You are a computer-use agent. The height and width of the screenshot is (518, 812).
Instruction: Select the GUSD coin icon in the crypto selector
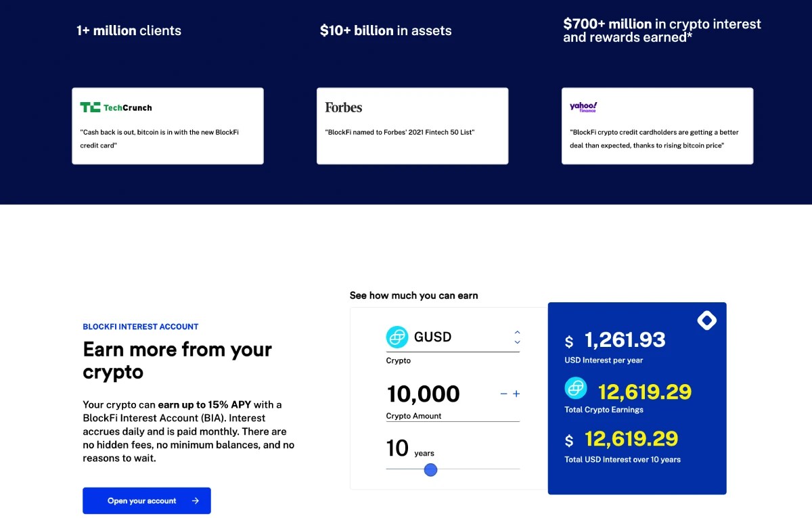pyautogui.click(x=398, y=337)
